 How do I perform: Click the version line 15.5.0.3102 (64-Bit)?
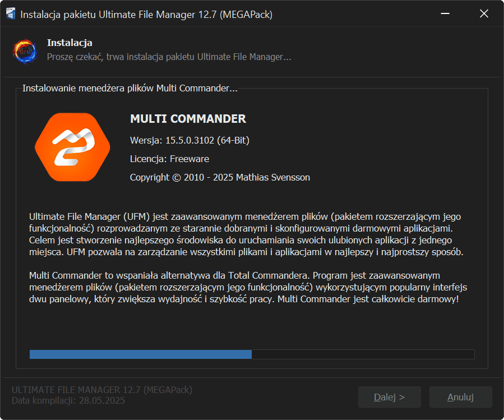[189, 140]
